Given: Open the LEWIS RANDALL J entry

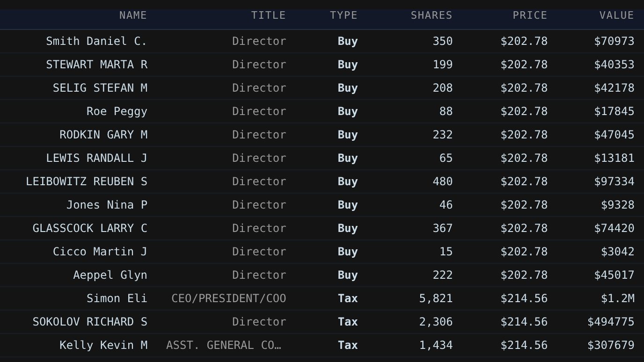Looking at the screenshot, I should (96, 158).
